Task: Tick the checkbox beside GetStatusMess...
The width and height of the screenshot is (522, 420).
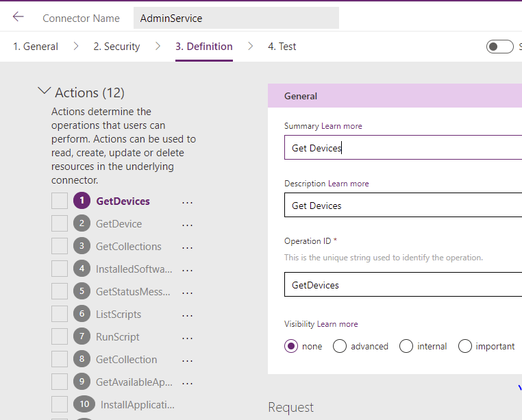Action: [60, 291]
